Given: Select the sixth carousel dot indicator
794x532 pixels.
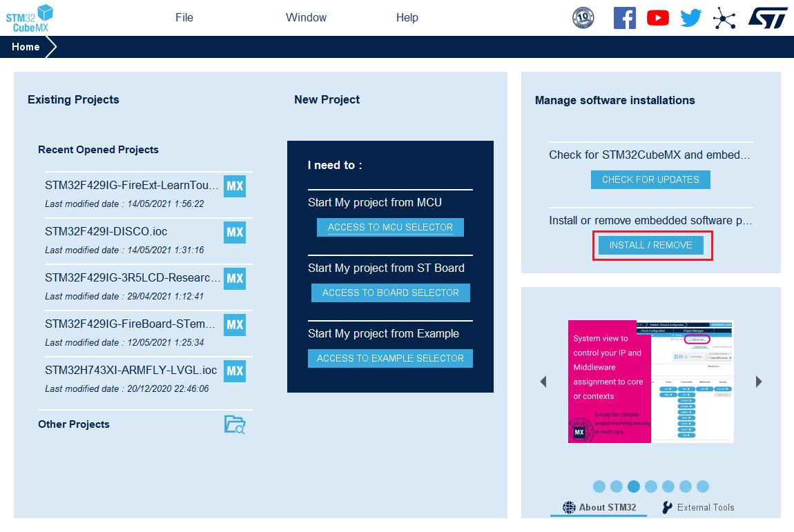Looking at the screenshot, I should pyautogui.click(x=685, y=486).
